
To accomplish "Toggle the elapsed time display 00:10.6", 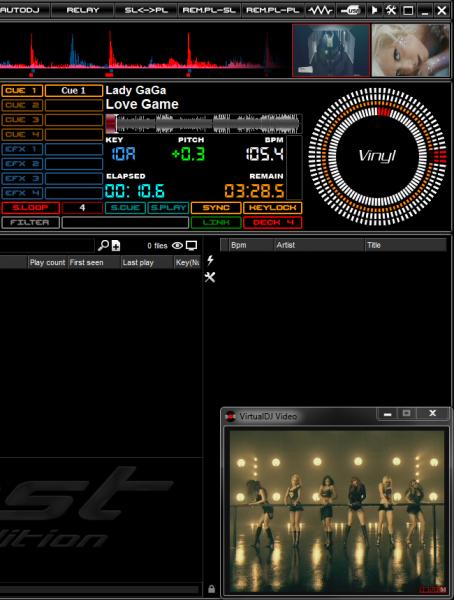I will [135, 191].
